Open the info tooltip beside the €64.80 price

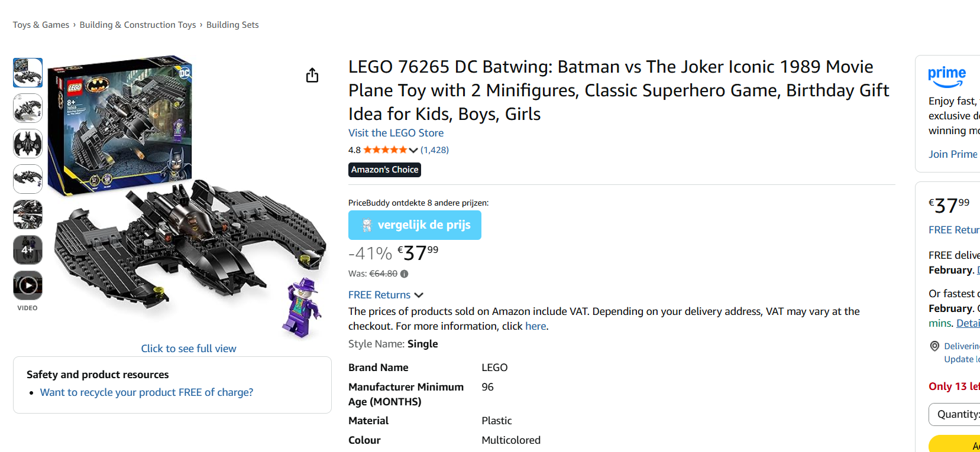point(404,273)
